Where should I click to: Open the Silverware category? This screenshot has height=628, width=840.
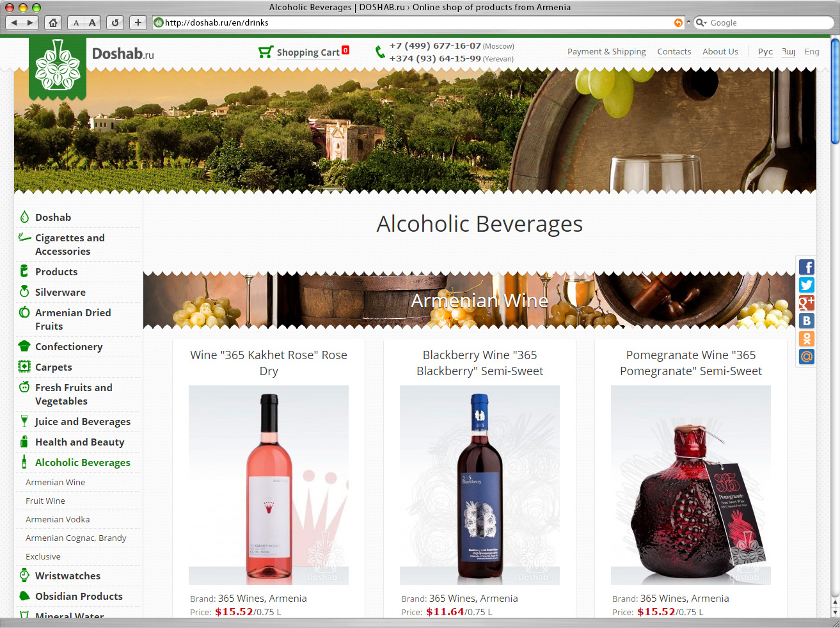pyautogui.click(x=60, y=293)
